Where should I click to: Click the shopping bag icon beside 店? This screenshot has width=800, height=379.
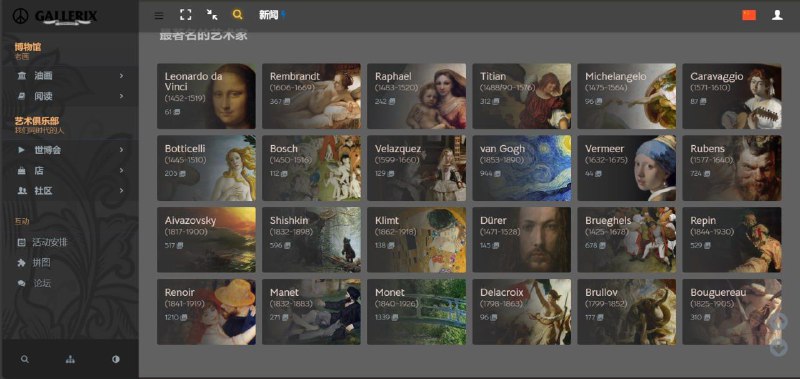21,170
